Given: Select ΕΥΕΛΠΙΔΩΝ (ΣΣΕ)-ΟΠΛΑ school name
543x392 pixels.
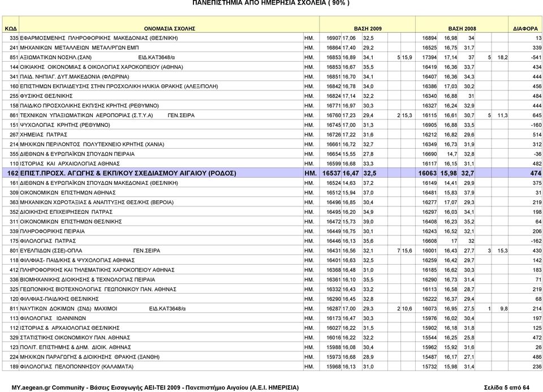Looking at the screenshot, I should tap(51, 251).
